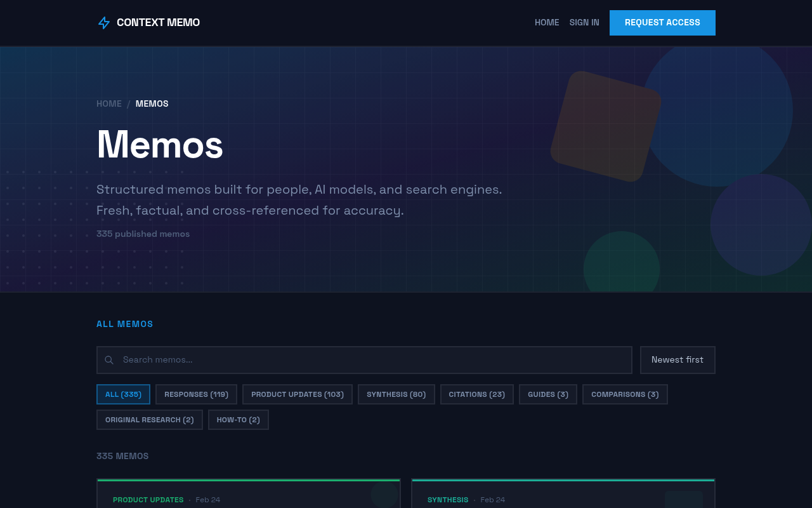Open the SYNTHESIS memo card dated Feb 24
812x508 pixels.
coord(563,495)
